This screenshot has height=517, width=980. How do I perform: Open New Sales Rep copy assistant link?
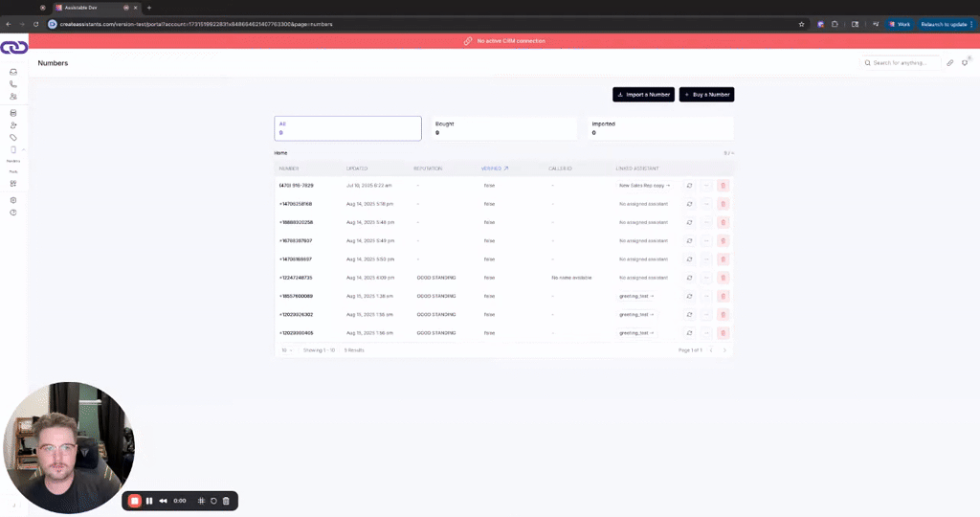(644, 186)
